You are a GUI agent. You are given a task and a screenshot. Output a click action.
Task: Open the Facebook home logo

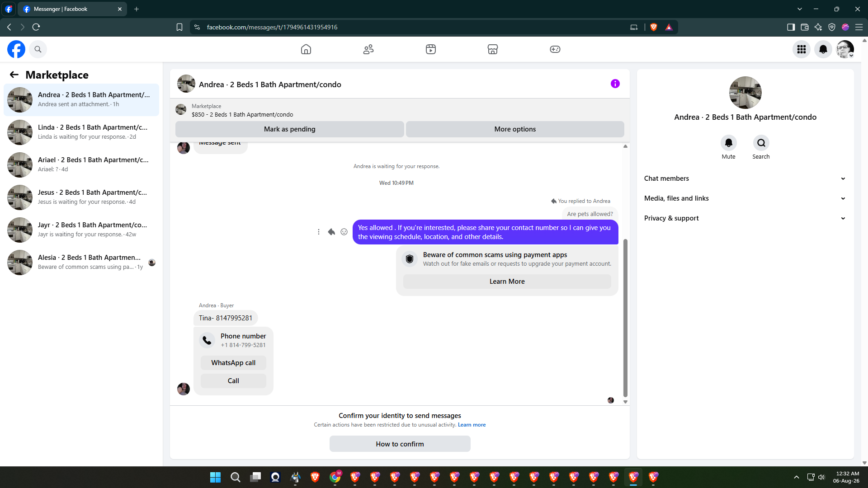16,49
